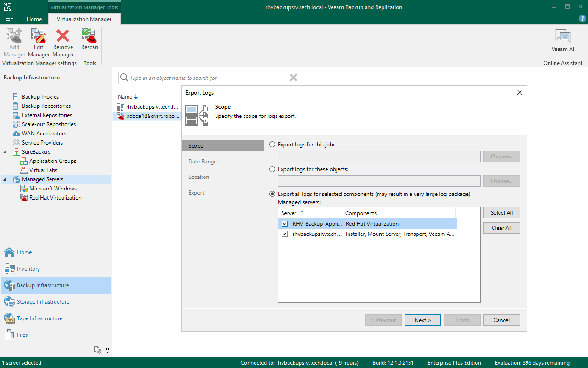Image resolution: width=588 pixels, height=368 pixels.
Task: Click the Files navigation icon
Action: point(9,335)
